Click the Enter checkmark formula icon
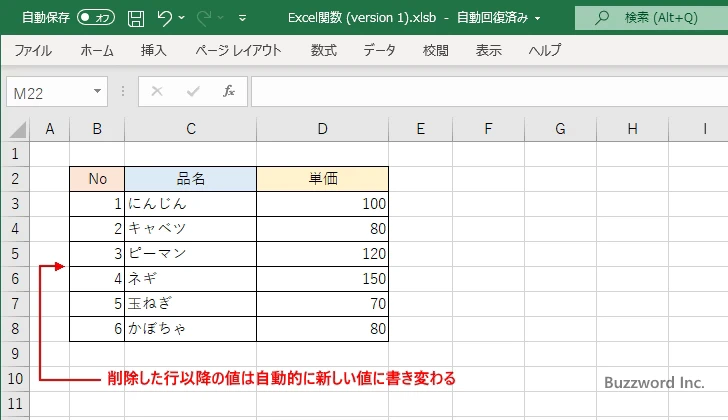 [193, 91]
